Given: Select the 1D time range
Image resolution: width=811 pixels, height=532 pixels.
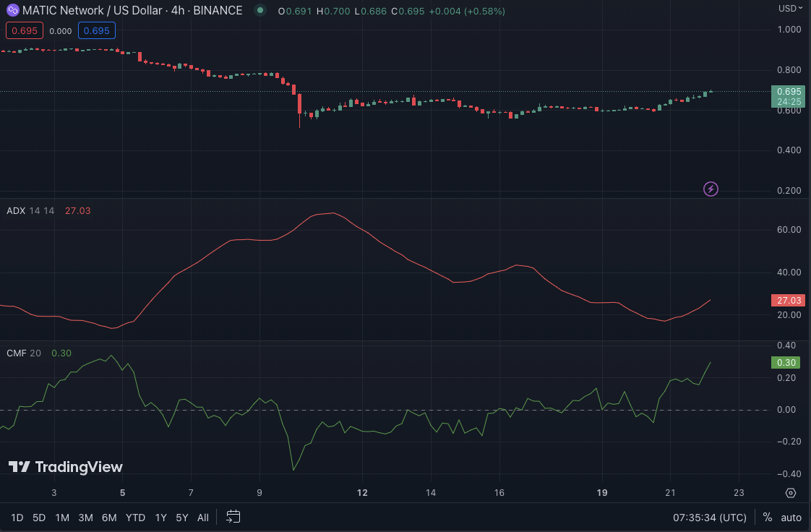Looking at the screenshot, I should (17, 518).
